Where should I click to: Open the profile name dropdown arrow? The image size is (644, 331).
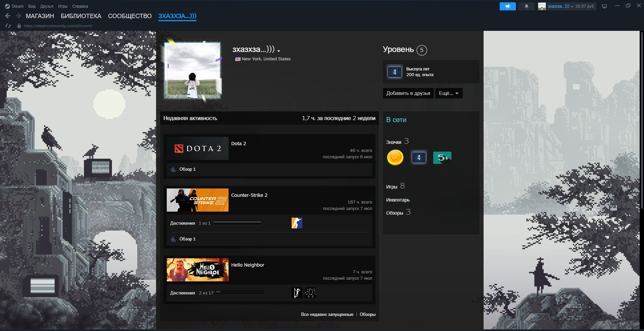[x=279, y=51]
